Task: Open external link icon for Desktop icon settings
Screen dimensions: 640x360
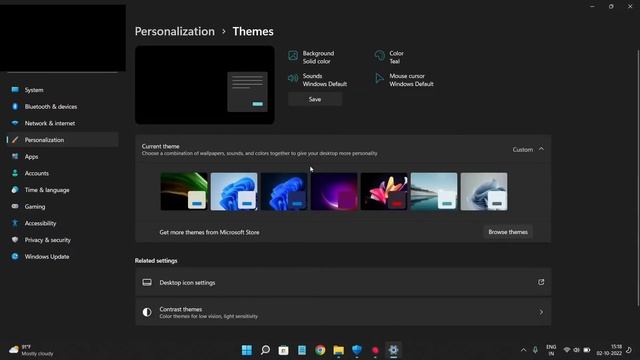Action: pos(541,282)
